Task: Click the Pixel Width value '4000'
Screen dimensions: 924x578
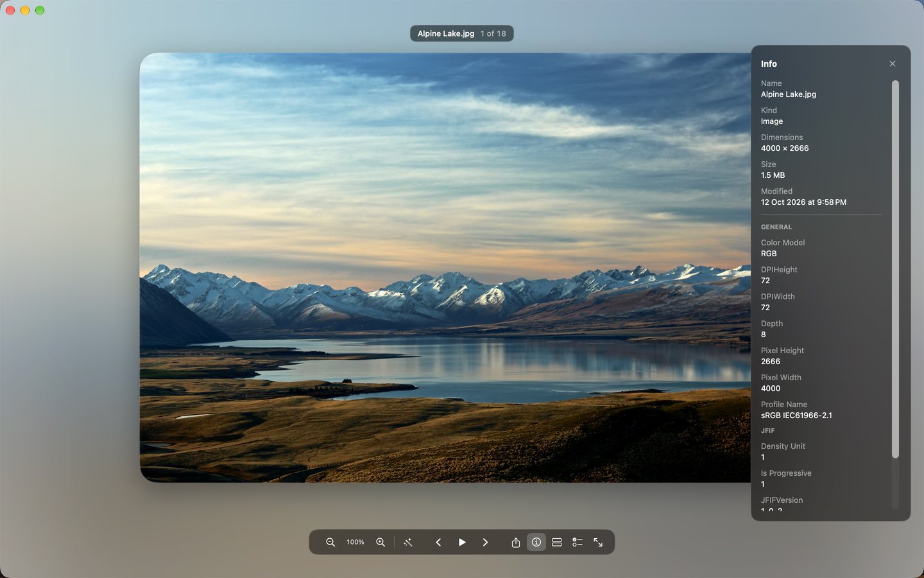Action: pyautogui.click(x=771, y=389)
